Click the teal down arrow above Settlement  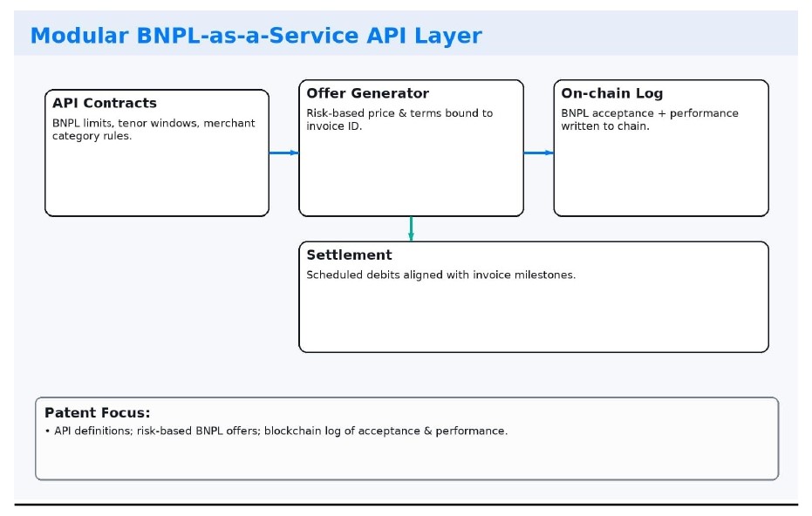tap(411, 228)
